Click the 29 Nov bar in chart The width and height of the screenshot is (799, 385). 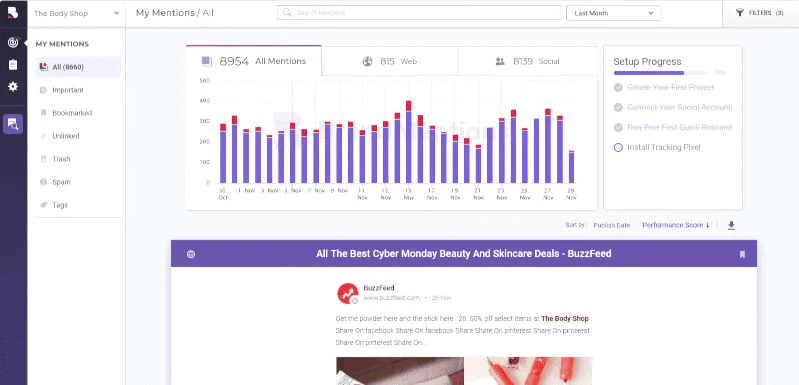coord(571,167)
